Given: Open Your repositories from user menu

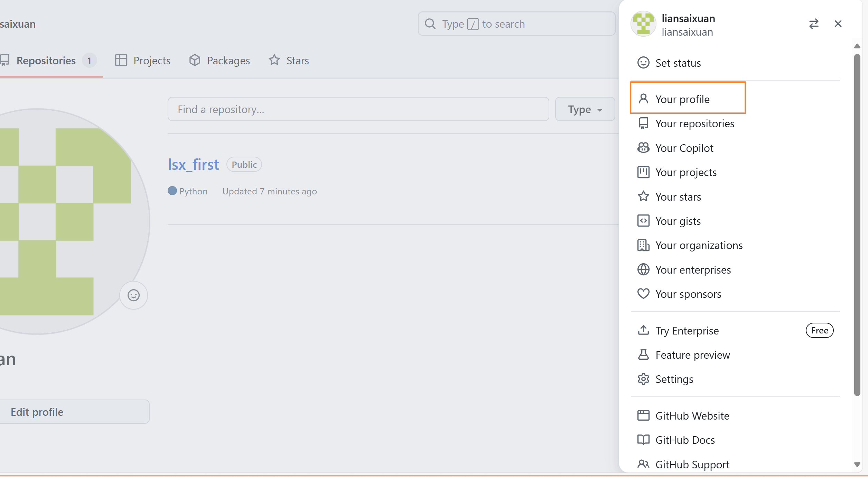Looking at the screenshot, I should 694,123.
